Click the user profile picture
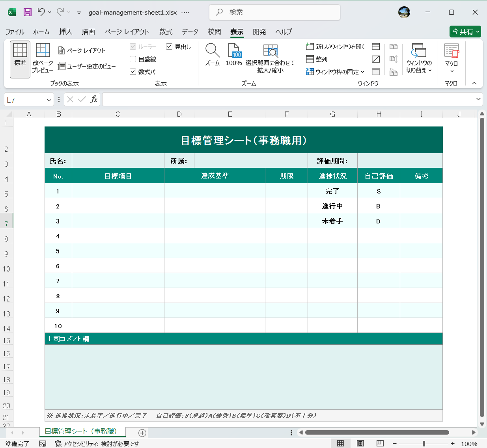Viewport: 487px width, 448px height. point(404,12)
